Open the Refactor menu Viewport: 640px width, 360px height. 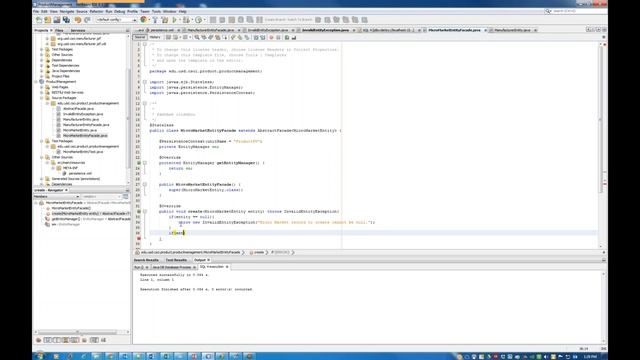point(96,11)
